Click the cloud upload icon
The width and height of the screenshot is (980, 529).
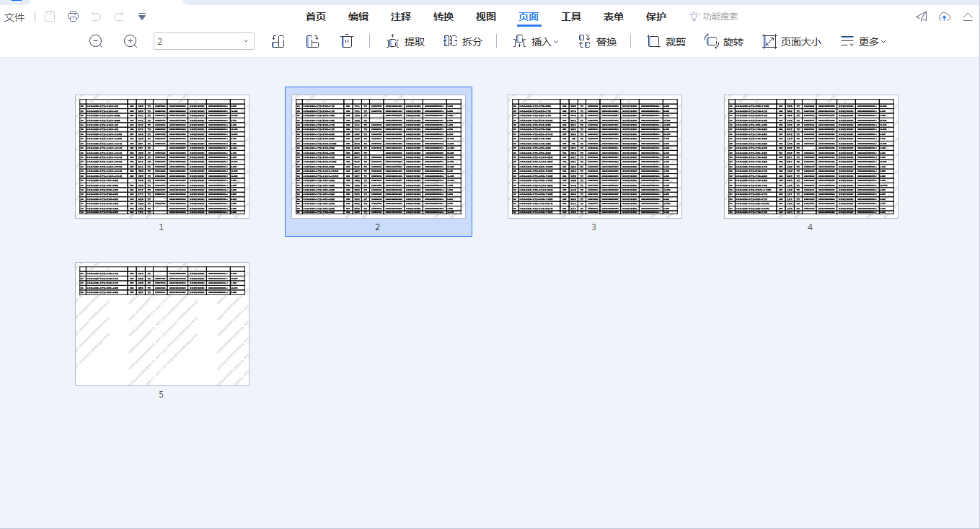click(945, 17)
